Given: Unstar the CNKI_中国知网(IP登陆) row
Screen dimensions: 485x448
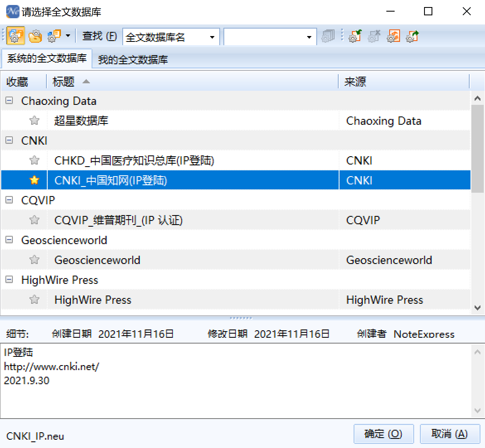Looking at the screenshot, I should coord(34,180).
